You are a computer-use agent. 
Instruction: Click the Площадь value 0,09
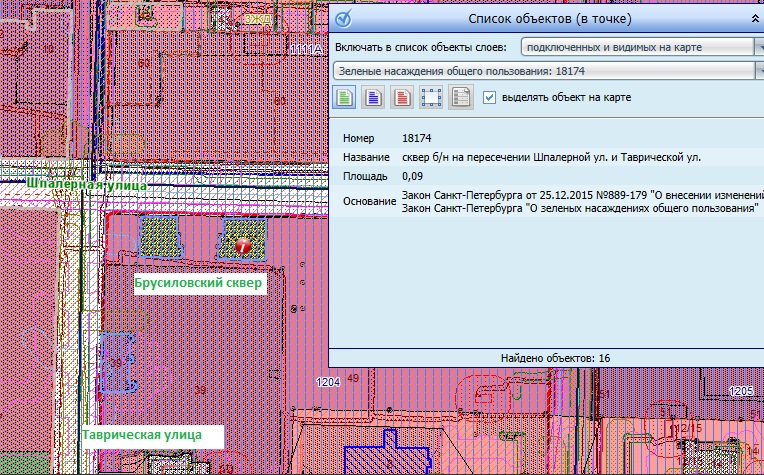coord(411,176)
